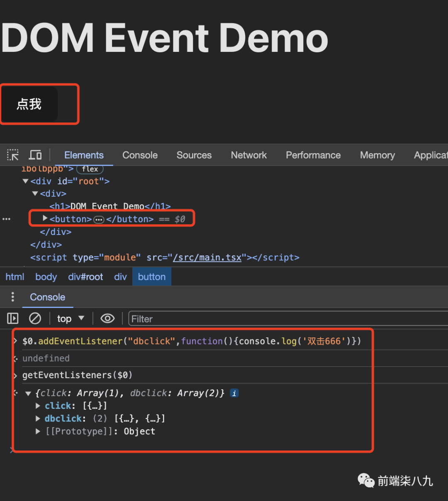Open the Console tab in DevTools

click(140, 155)
